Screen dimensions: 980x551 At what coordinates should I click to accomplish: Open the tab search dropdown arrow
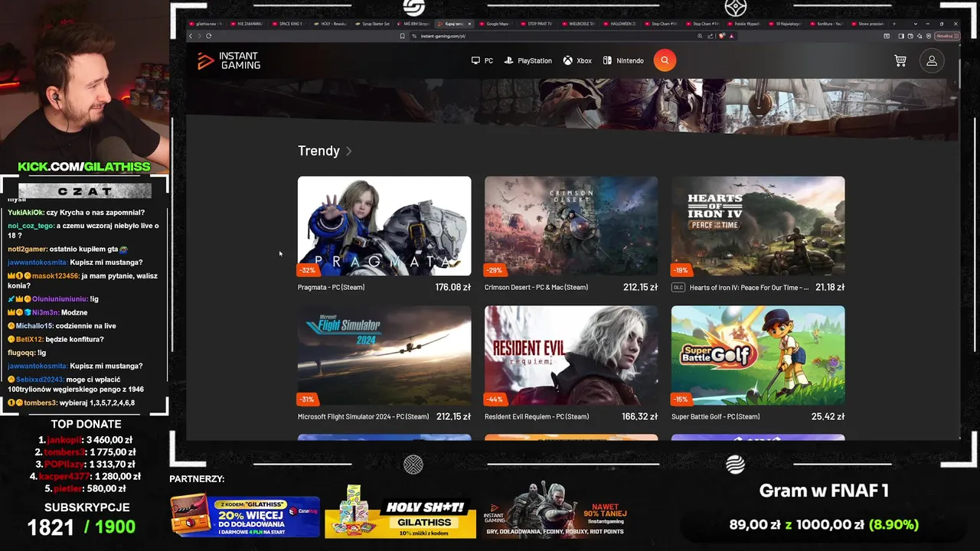915,24
